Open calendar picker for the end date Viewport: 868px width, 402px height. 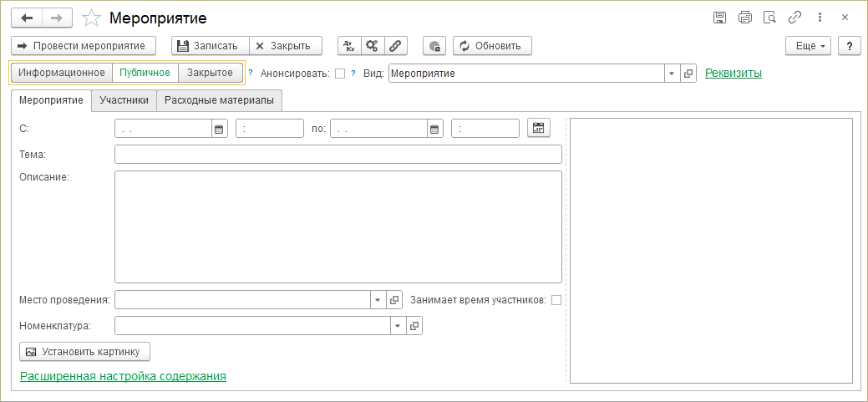pyautogui.click(x=434, y=129)
